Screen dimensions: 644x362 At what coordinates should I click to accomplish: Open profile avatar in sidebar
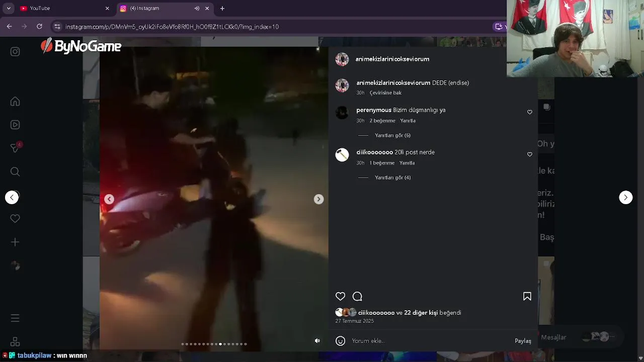click(15, 266)
